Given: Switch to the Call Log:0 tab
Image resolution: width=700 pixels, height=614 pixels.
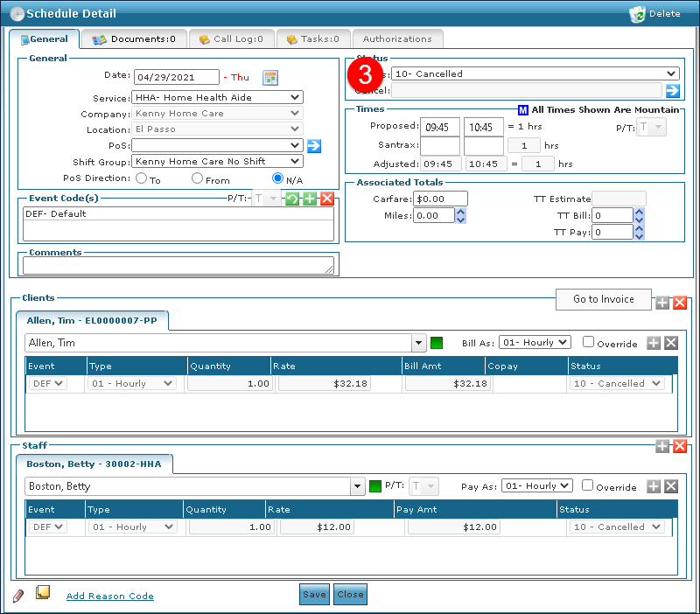Looking at the screenshot, I should point(231,39).
